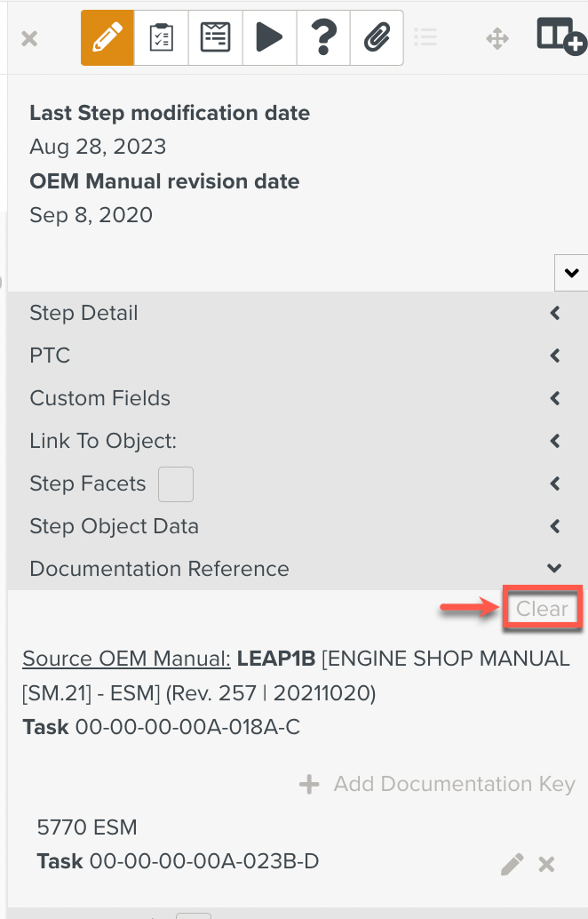588x919 pixels.
Task: Expand the Custom Fields section
Action: click(x=297, y=398)
